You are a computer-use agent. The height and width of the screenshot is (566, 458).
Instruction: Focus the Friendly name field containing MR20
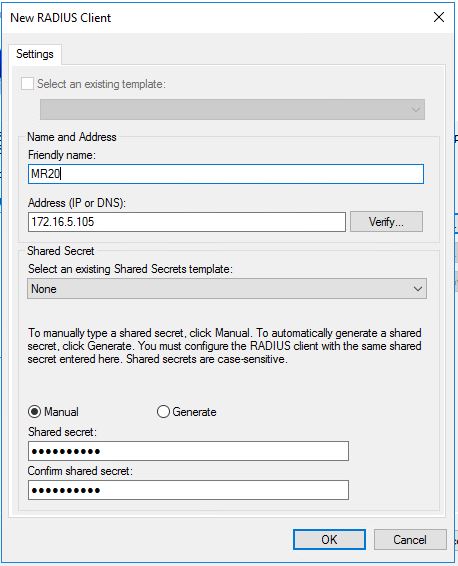226,174
